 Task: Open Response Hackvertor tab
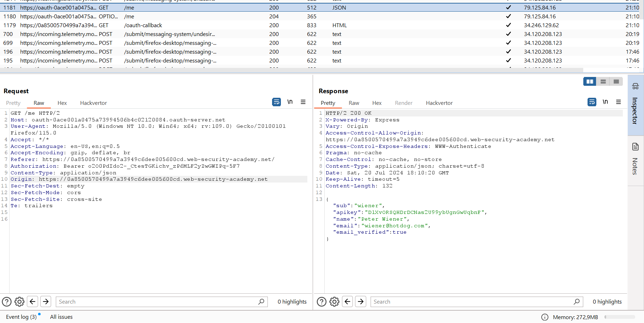coord(439,103)
